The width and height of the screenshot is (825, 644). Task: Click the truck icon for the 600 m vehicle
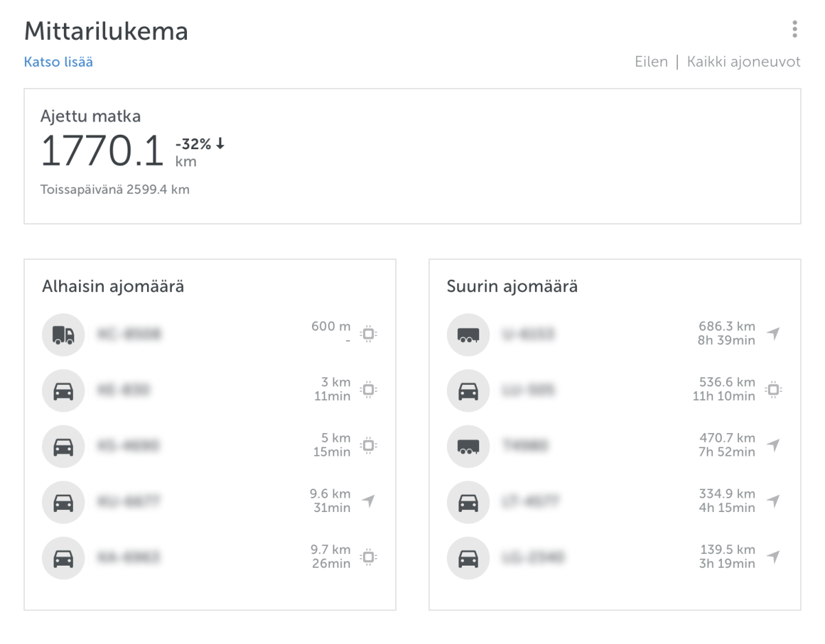click(63, 335)
